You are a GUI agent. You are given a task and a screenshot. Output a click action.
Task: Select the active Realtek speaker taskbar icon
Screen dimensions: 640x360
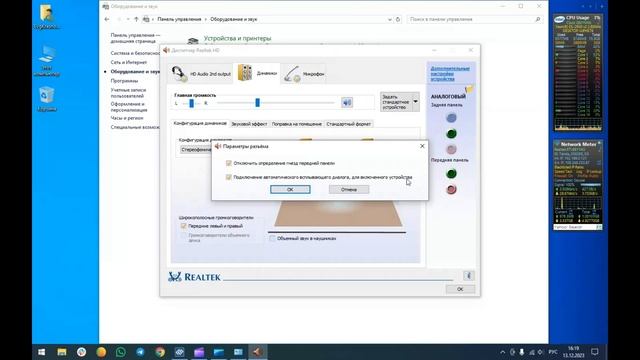pyautogui.click(x=257, y=352)
